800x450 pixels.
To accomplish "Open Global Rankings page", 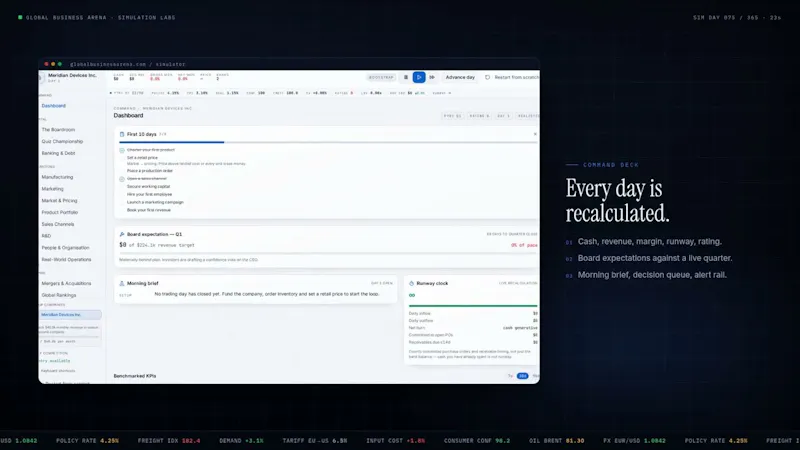I will coord(59,295).
